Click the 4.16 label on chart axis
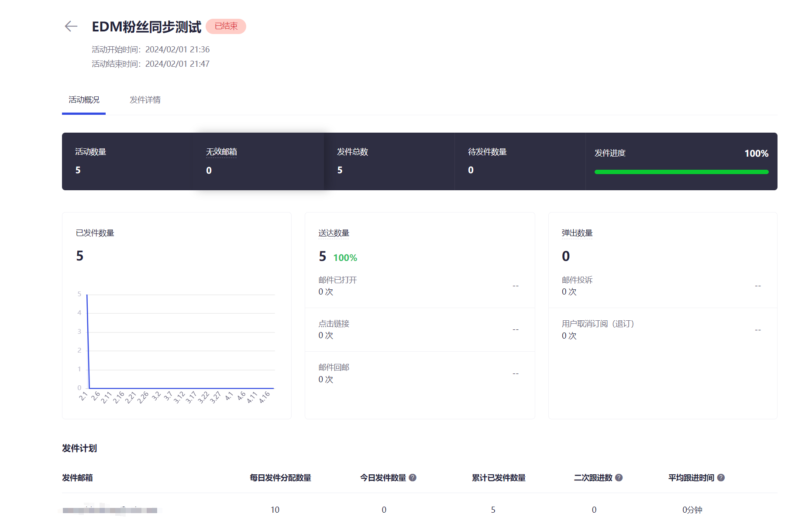The width and height of the screenshot is (812, 521). coord(265,398)
